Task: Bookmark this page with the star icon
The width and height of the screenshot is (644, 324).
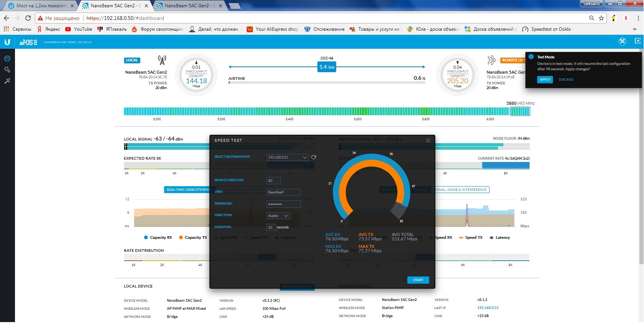Action: pyautogui.click(x=601, y=18)
